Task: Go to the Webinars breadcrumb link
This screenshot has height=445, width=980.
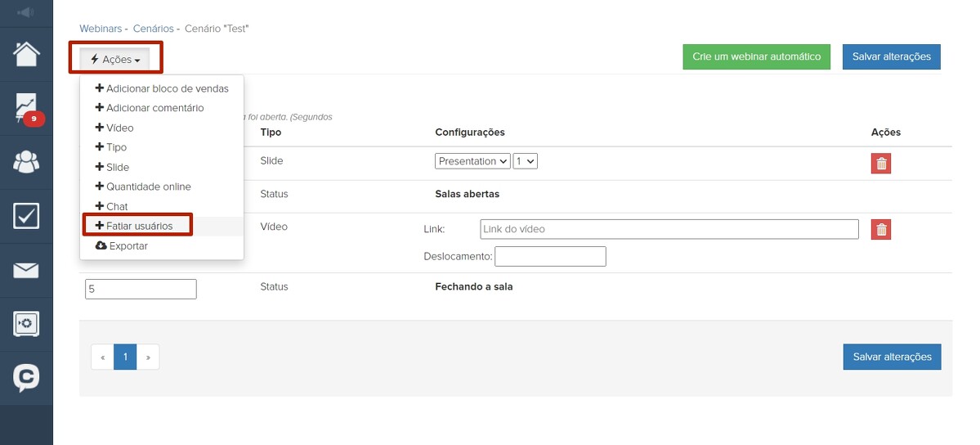Action: click(x=101, y=29)
